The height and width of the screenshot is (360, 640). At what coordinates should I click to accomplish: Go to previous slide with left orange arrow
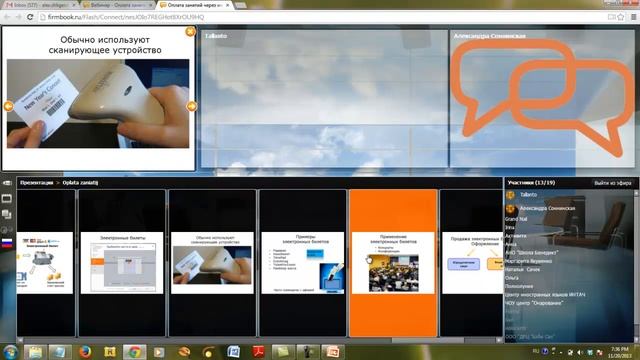point(8,106)
